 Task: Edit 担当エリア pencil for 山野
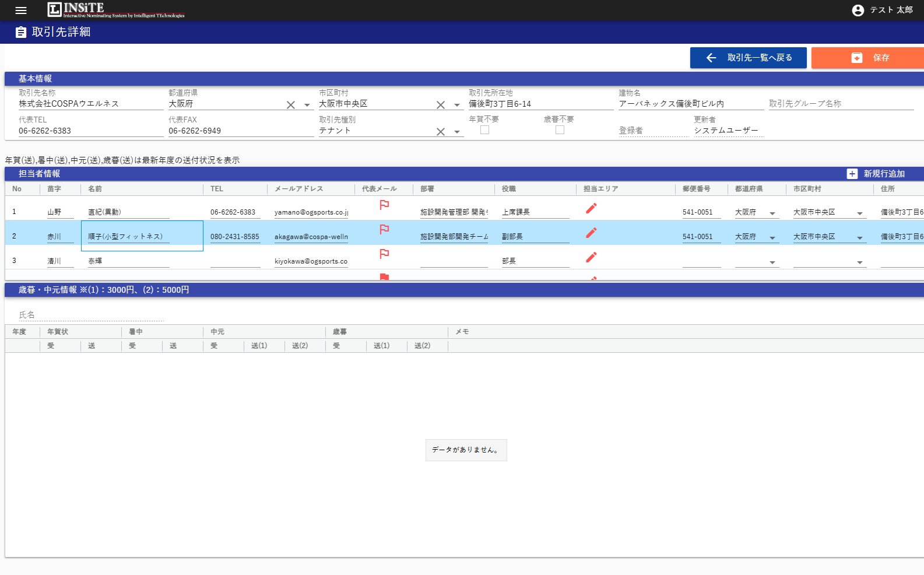(x=591, y=208)
